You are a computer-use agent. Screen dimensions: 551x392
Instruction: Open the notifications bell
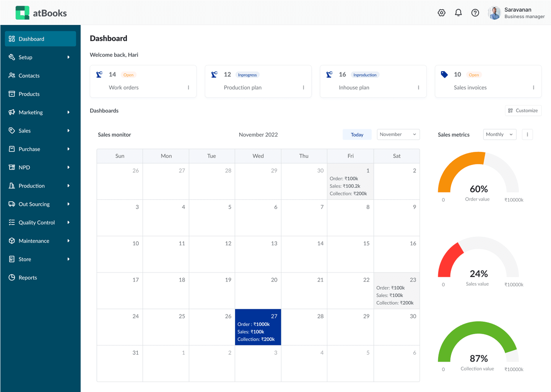(458, 13)
